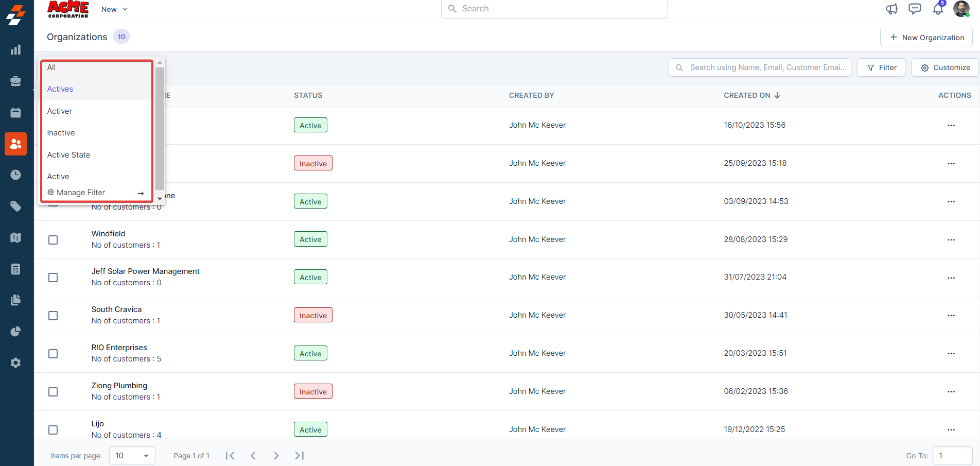980x466 pixels.
Task: Select the Windfield organization checkbox
Action: tap(53, 240)
